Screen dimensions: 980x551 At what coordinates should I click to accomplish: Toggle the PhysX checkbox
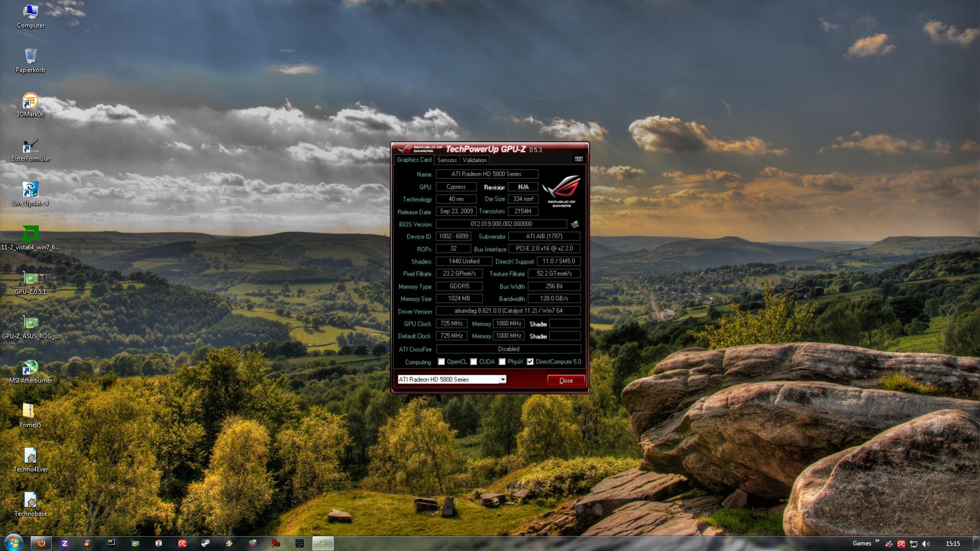[502, 362]
